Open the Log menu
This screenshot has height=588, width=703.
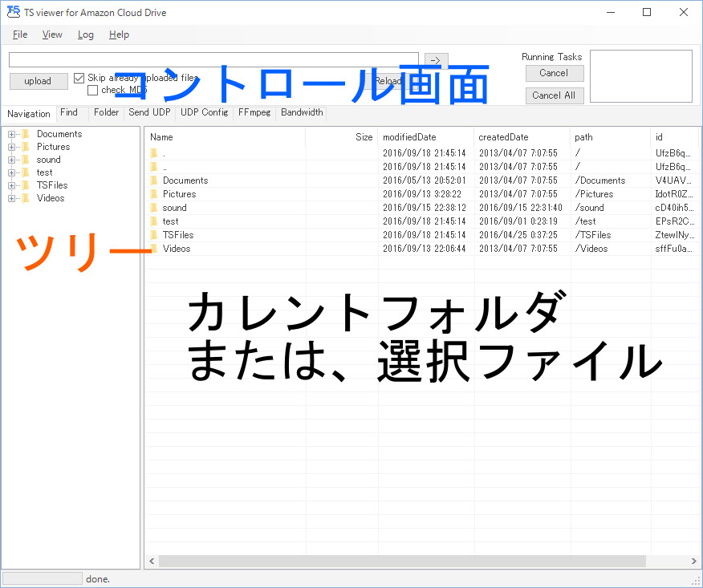85,34
